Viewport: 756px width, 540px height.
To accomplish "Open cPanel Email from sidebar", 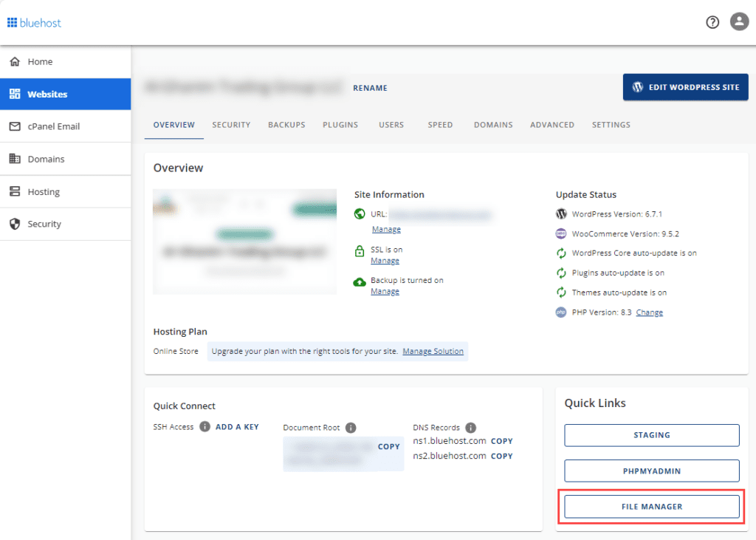I will tap(53, 126).
